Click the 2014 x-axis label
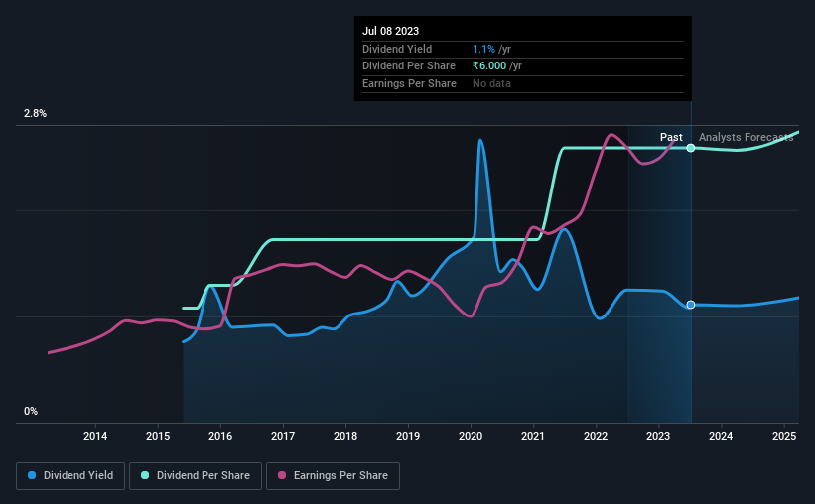The width and height of the screenshot is (815, 504). [95, 436]
